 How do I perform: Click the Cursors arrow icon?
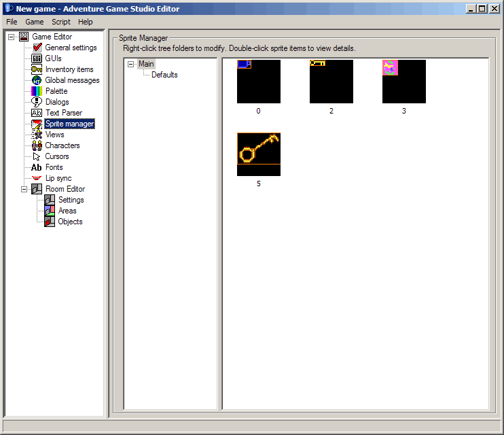pyautogui.click(x=37, y=156)
